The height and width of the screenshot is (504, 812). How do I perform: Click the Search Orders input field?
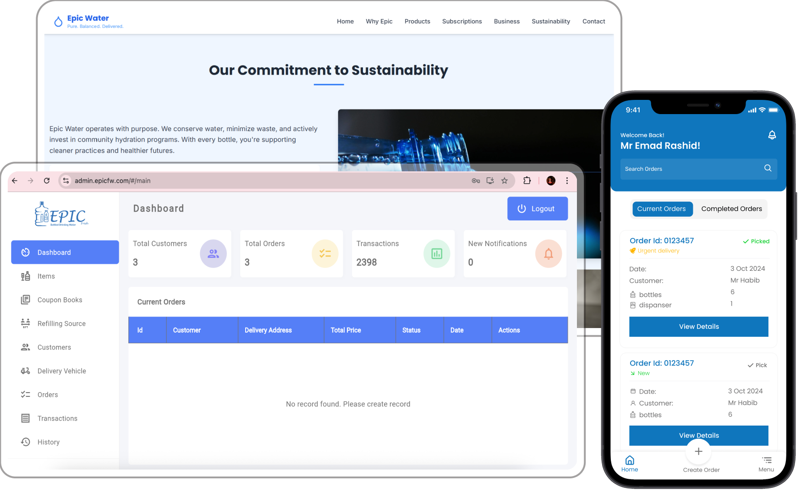click(689, 169)
